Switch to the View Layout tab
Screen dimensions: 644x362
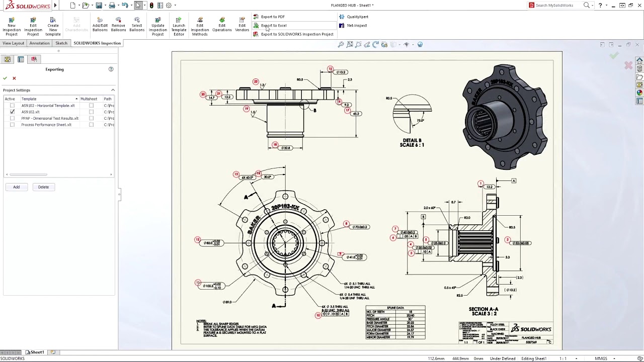point(13,43)
